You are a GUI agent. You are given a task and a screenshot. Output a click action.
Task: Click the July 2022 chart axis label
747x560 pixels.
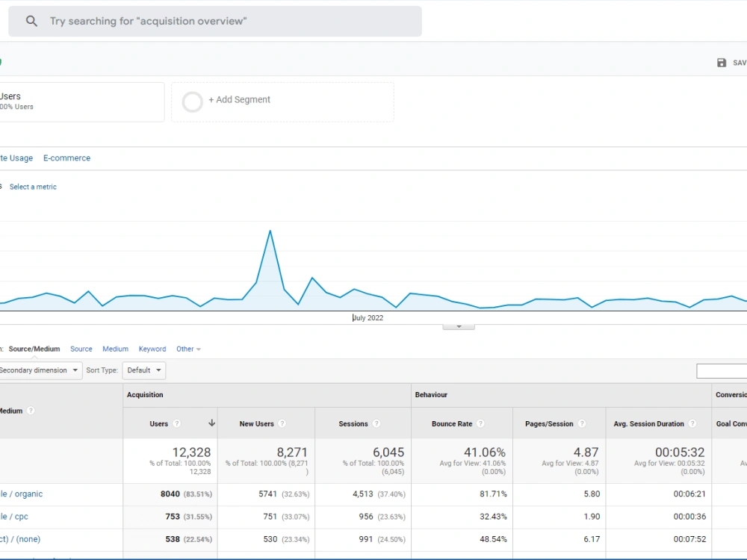368,317
